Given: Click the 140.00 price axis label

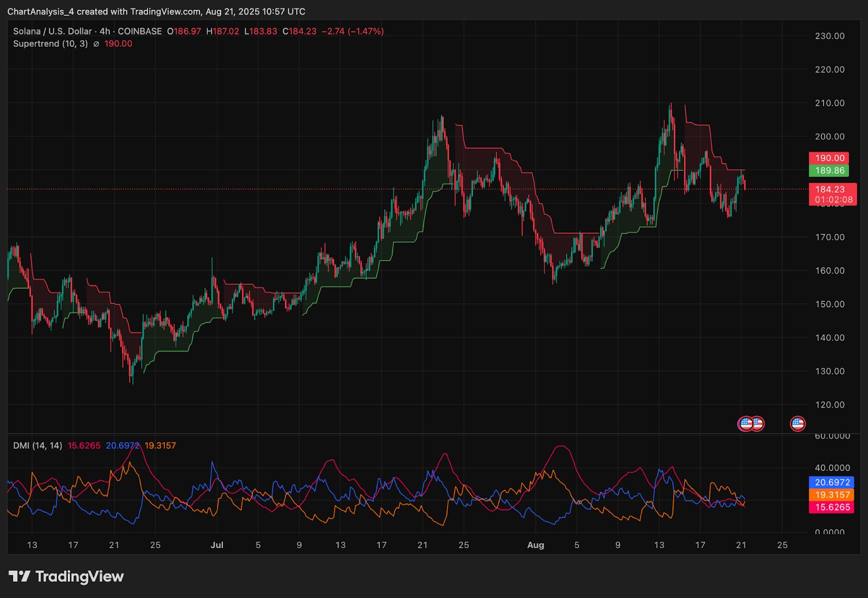Looking at the screenshot, I should pyautogui.click(x=829, y=338).
